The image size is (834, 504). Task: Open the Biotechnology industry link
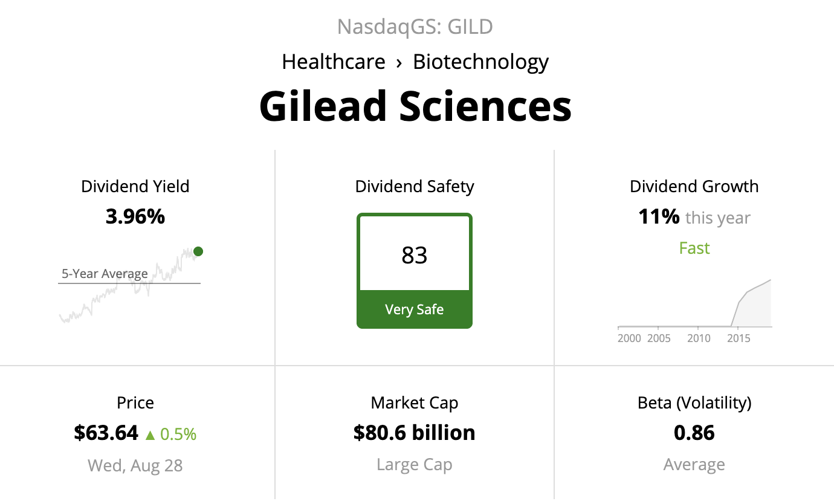480,62
